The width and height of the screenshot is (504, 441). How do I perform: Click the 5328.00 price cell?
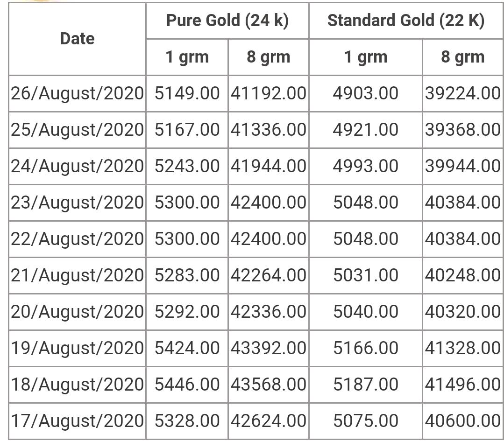tap(187, 421)
